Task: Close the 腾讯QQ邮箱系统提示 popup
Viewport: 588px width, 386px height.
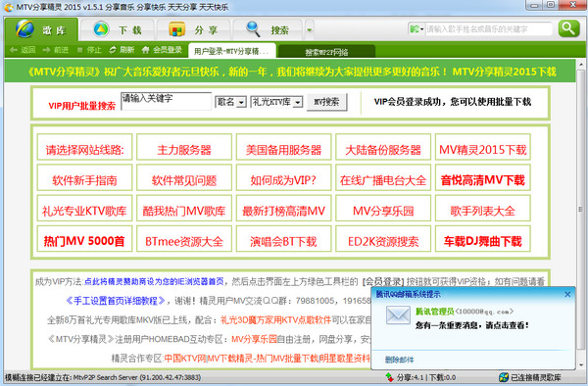Action: coord(567,294)
